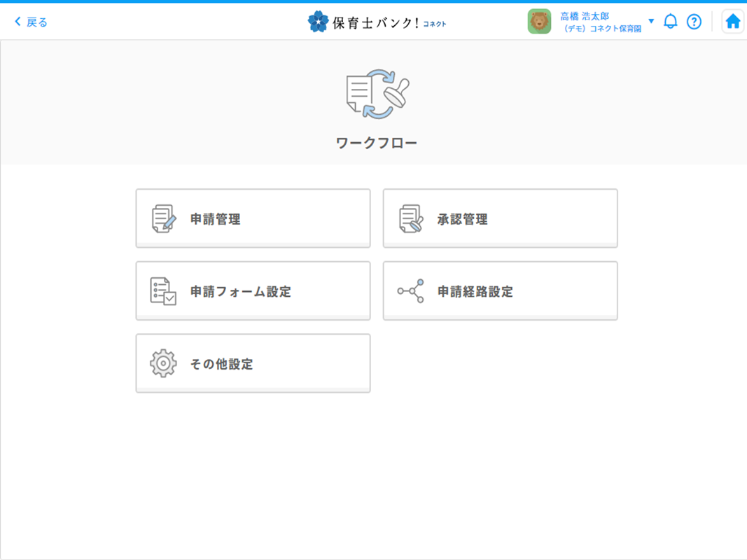Open the 申請経路設定 card label
The height and width of the screenshot is (560, 747).
click(x=475, y=292)
